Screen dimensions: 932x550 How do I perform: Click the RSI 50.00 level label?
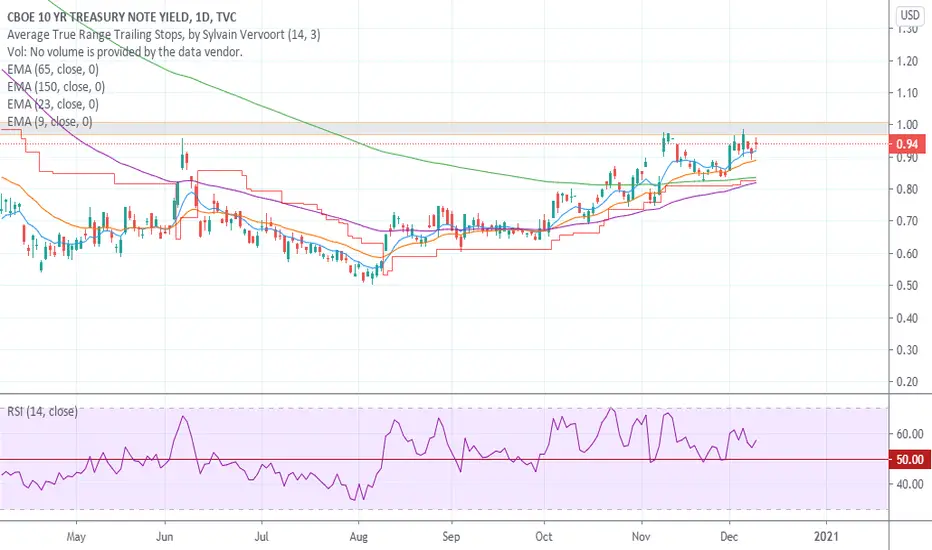pyautogui.click(x=909, y=460)
